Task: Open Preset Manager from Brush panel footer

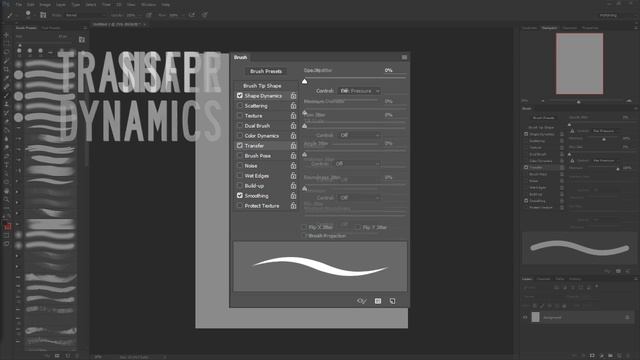Action: (x=378, y=301)
